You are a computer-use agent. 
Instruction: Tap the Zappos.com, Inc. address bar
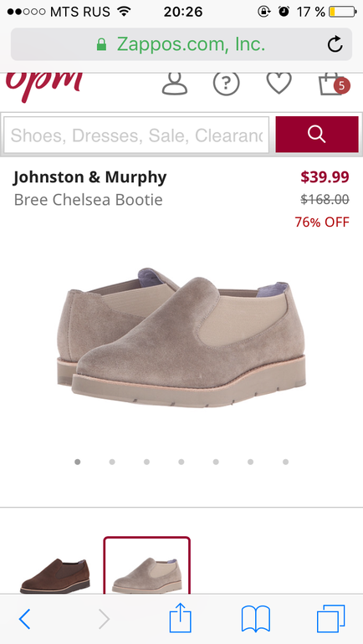[x=181, y=44]
